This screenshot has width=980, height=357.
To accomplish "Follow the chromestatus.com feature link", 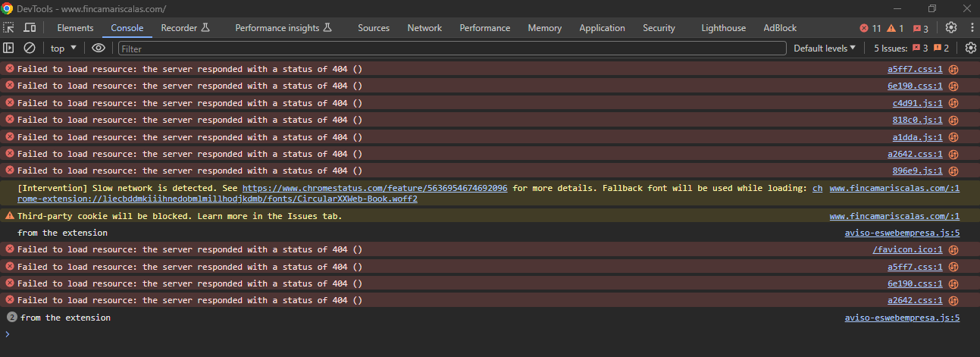I will click(x=374, y=188).
